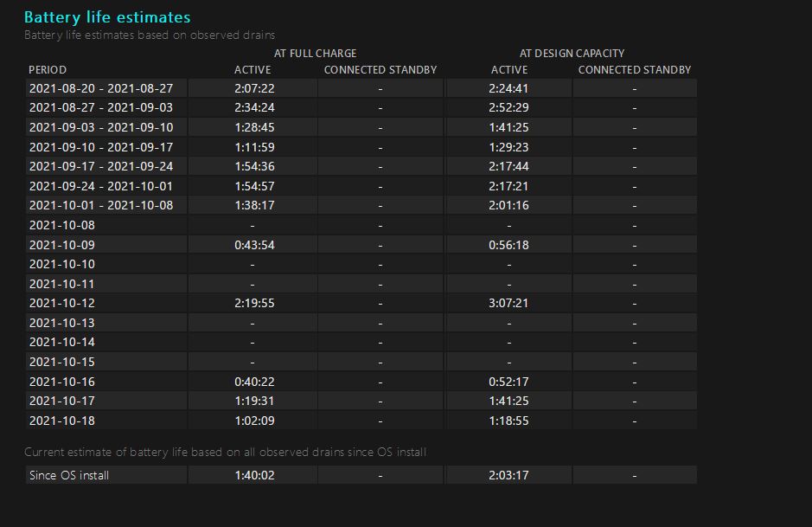
Task: Select period '2021-09-10 - 2021-09-17'
Action: (101, 146)
